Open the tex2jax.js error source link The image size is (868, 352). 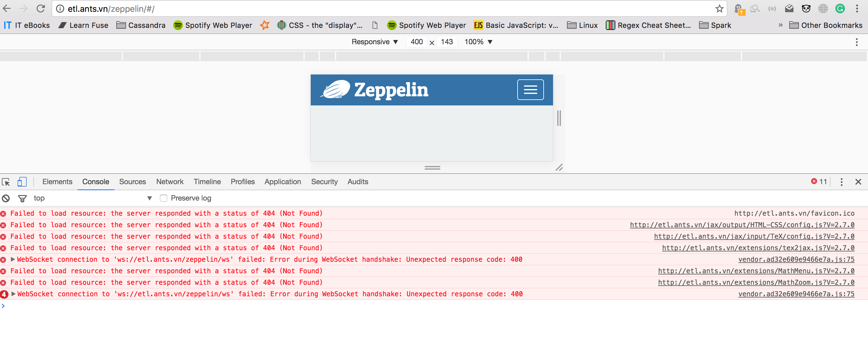pyautogui.click(x=758, y=248)
